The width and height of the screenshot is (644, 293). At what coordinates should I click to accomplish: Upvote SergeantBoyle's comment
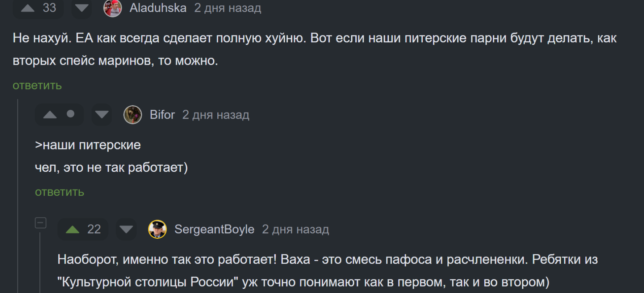coord(72,229)
